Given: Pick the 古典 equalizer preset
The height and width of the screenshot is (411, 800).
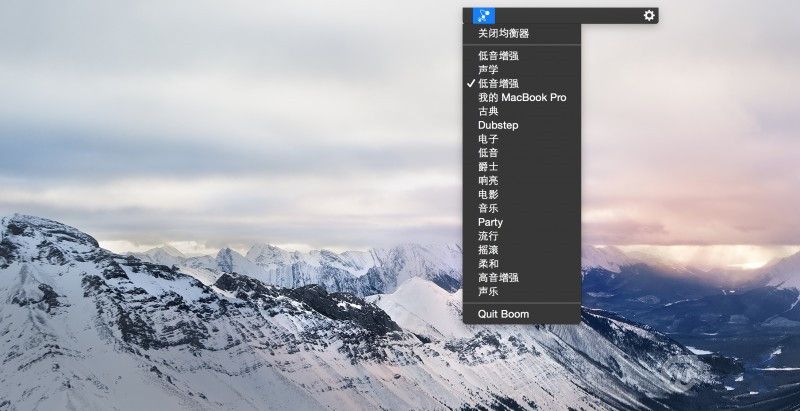Looking at the screenshot, I should coord(488,111).
